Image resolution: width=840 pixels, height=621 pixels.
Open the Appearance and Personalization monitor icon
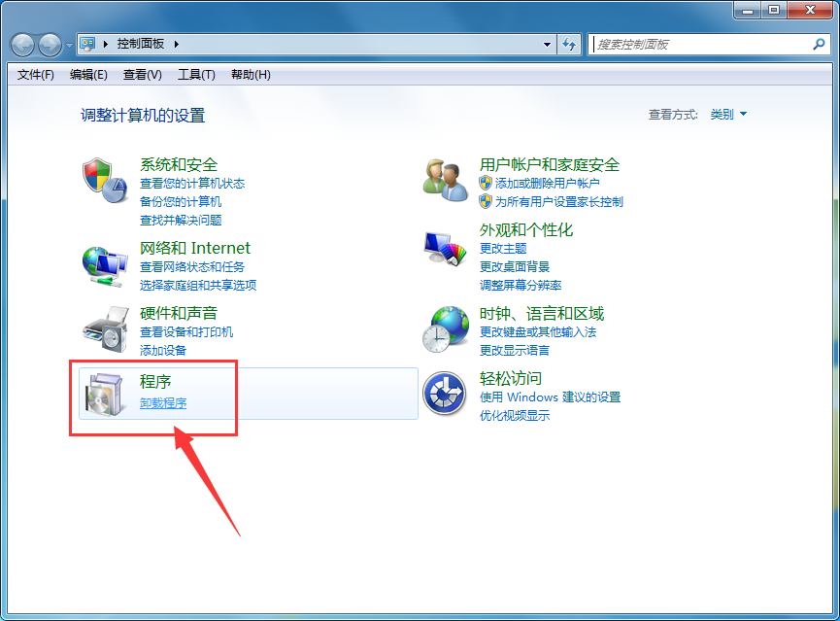(x=445, y=249)
